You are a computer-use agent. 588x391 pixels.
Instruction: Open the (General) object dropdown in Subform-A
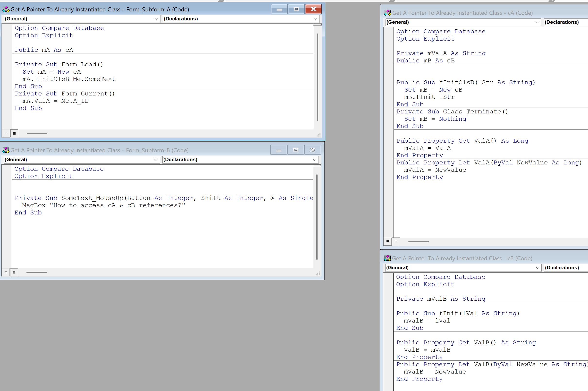(156, 19)
